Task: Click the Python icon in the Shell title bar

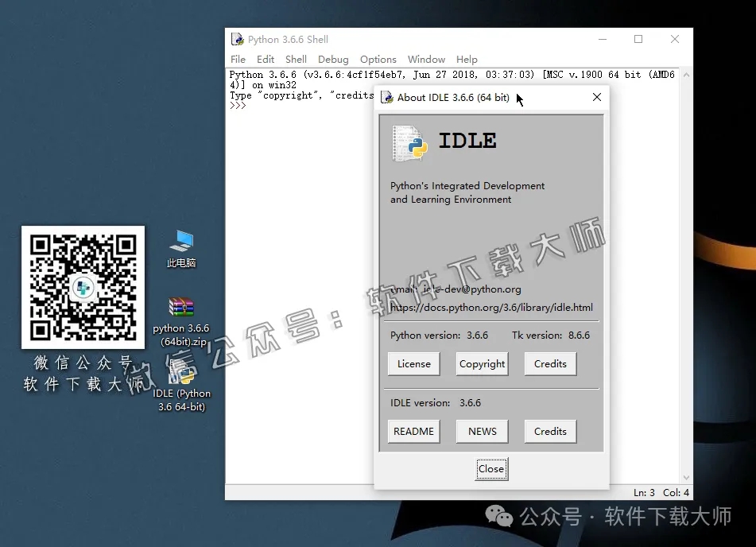Action: pos(236,38)
